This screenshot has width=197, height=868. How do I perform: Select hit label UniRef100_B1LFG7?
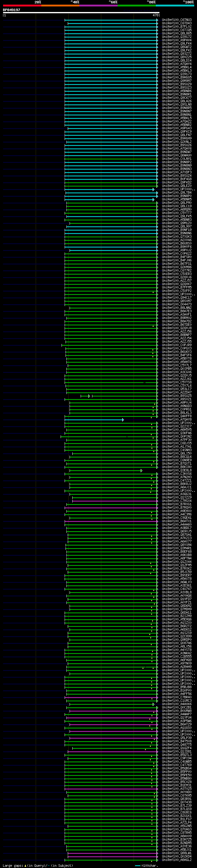pyautogui.click(x=177, y=819)
